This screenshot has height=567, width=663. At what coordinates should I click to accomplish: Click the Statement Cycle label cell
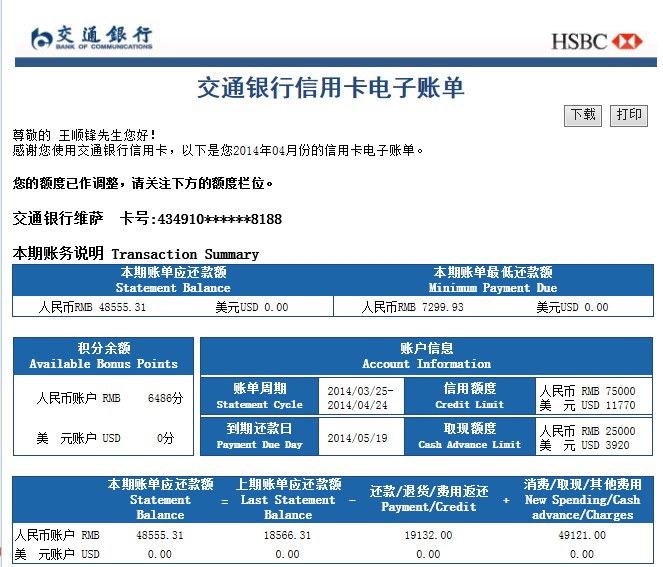[x=260, y=396]
